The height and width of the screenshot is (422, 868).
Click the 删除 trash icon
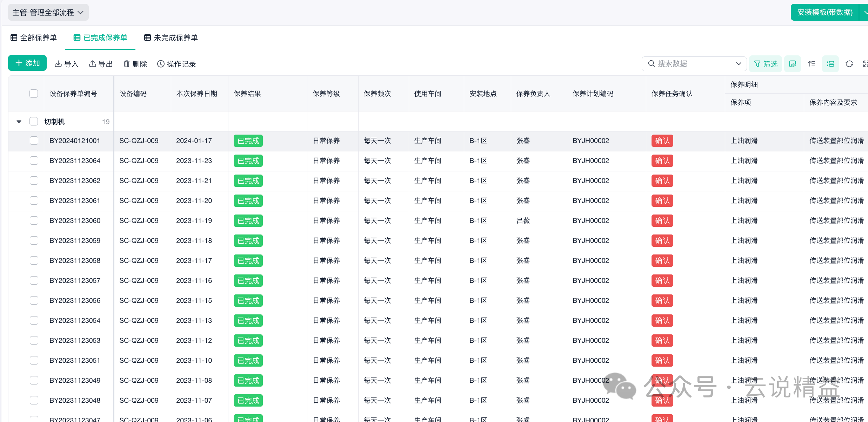tap(127, 64)
